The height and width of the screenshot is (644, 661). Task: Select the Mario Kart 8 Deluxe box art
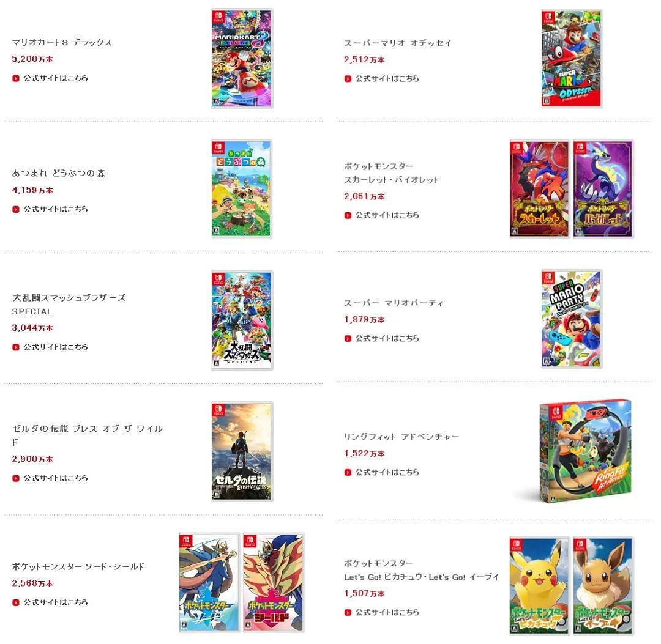242,58
